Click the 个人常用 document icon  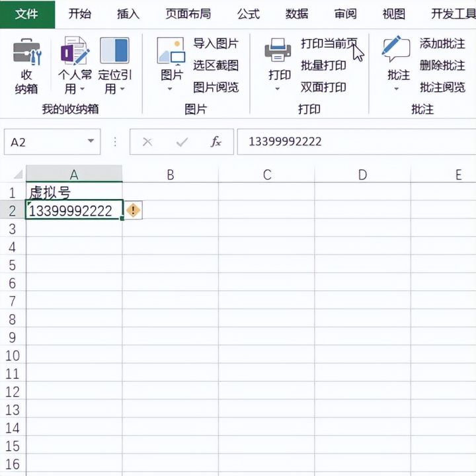coord(75,50)
